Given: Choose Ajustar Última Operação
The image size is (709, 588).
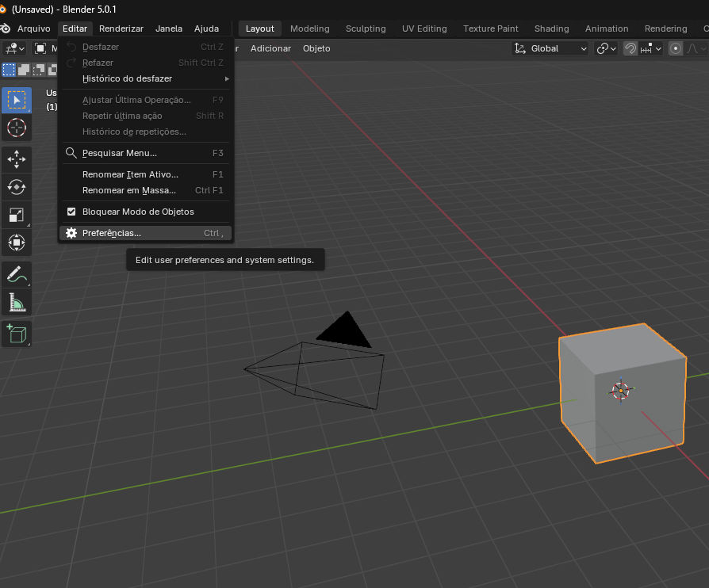Looking at the screenshot, I should coord(145,100).
